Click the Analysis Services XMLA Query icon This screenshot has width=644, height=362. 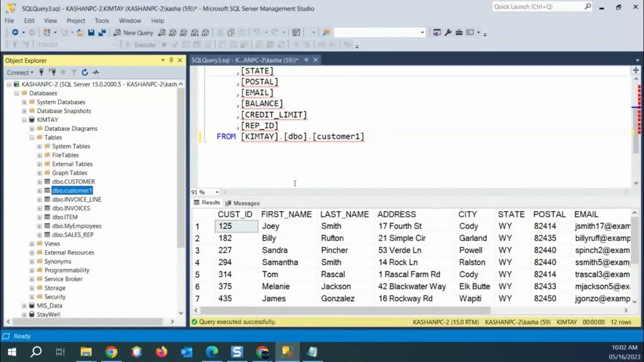click(195, 33)
